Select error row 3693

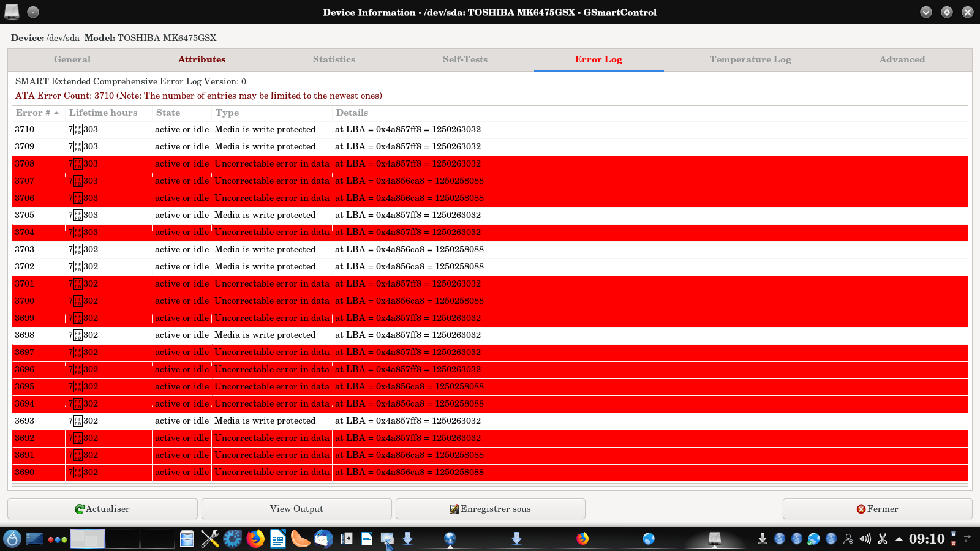[x=490, y=421]
